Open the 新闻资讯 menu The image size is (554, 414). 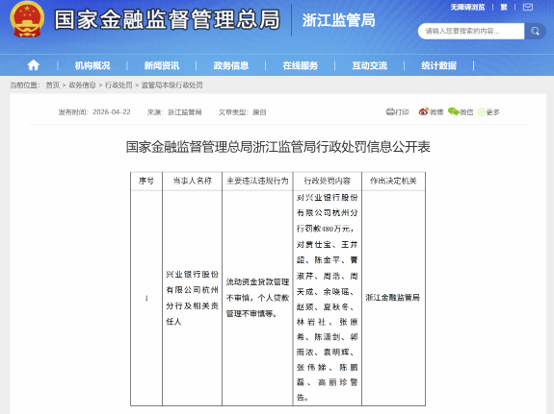161,65
